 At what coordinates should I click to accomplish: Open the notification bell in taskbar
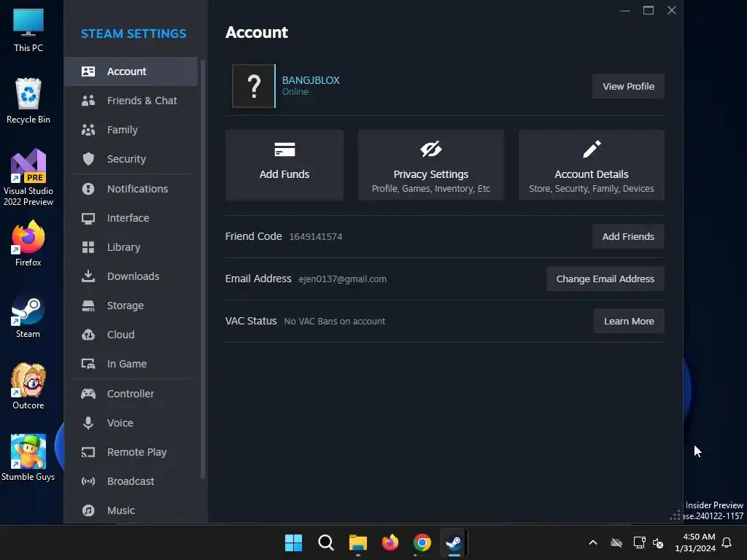[x=727, y=542]
